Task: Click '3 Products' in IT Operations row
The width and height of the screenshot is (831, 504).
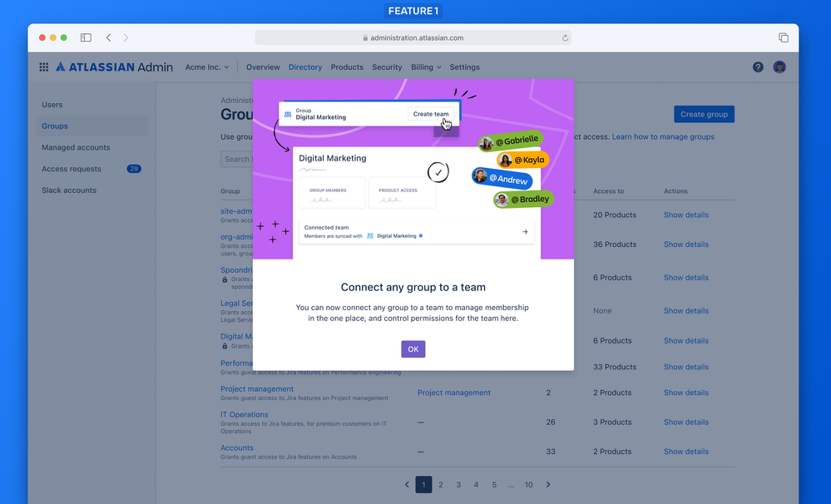Action: (x=612, y=422)
